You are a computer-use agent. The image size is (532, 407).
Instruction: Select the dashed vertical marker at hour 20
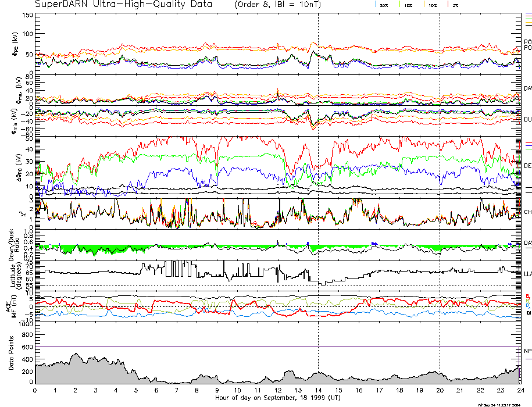tap(440, 174)
